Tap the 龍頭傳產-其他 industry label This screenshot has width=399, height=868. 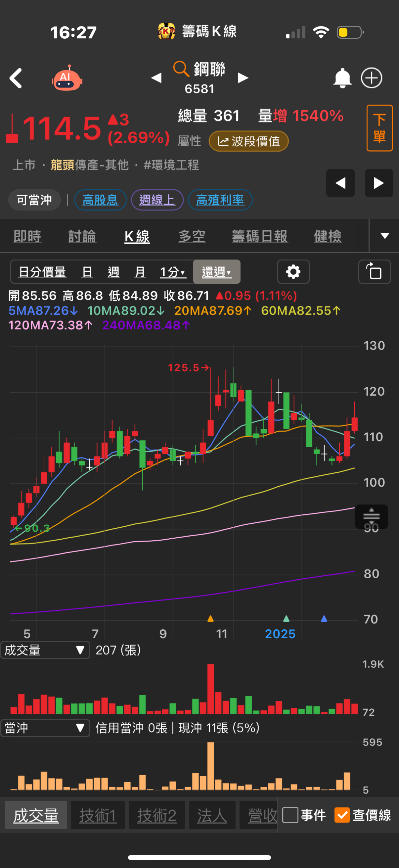click(90, 165)
